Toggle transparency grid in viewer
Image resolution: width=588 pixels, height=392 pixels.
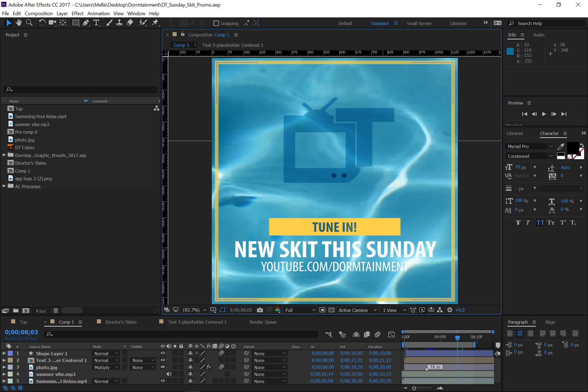331,310
